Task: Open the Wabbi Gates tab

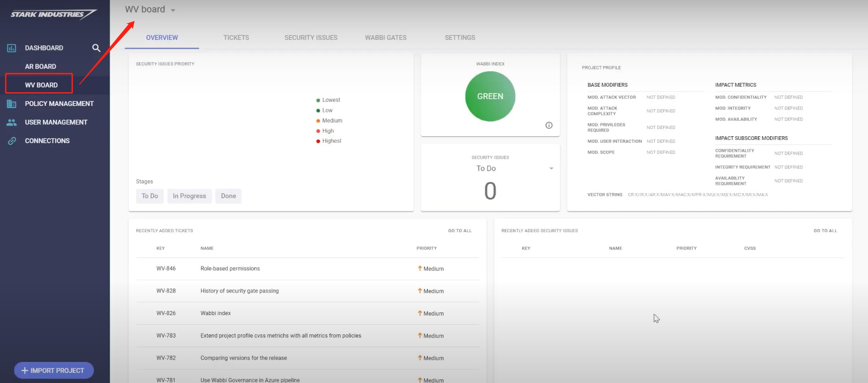Action: (x=385, y=38)
